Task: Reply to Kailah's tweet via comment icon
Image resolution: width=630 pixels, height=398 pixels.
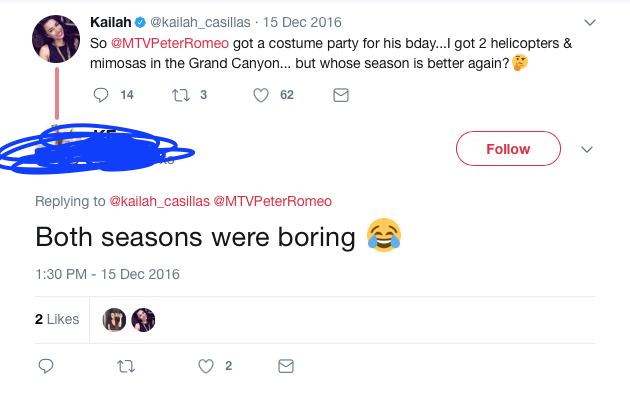Action: click(x=101, y=95)
